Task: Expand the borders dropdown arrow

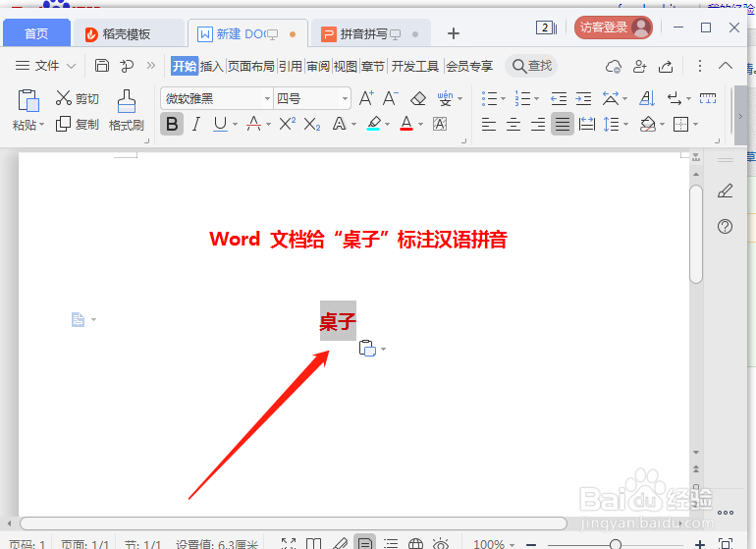Action: tap(696, 125)
